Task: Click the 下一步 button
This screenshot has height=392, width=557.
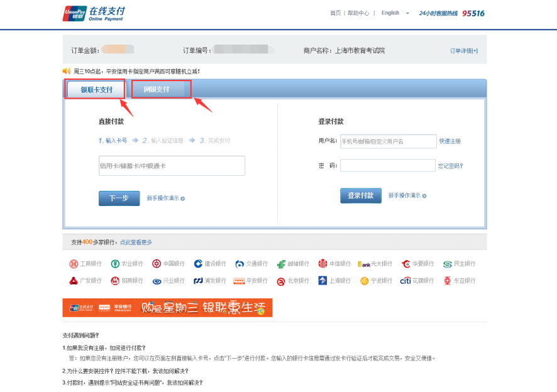Action: pos(119,198)
